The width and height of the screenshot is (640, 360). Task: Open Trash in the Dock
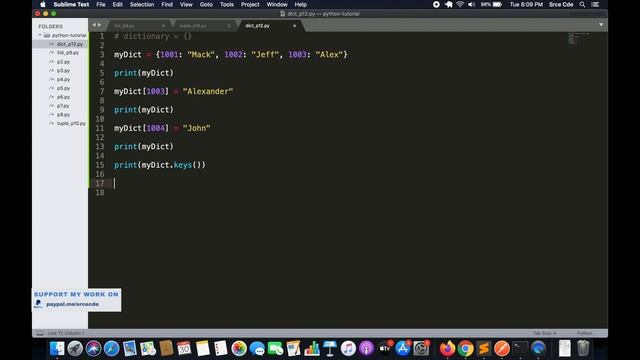[x=583, y=349]
